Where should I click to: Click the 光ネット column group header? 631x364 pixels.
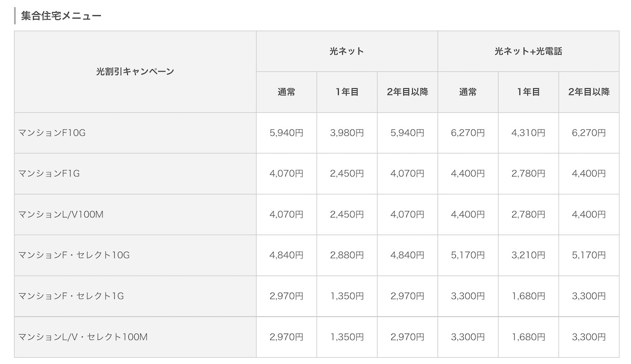point(347,51)
